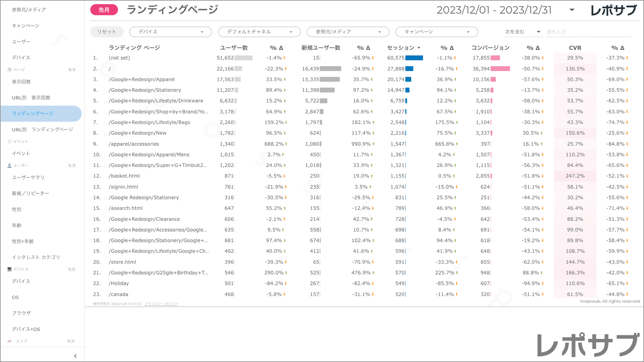Click the イベント section trophy icon
Viewport: 644px width, 362px height.
tap(9, 141)
